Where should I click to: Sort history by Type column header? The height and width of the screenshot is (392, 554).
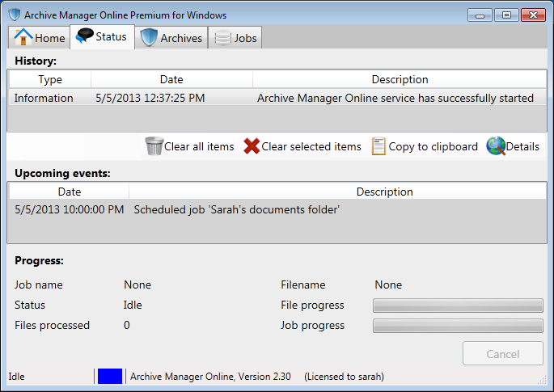pyautogui.click(x=50, y=79)
